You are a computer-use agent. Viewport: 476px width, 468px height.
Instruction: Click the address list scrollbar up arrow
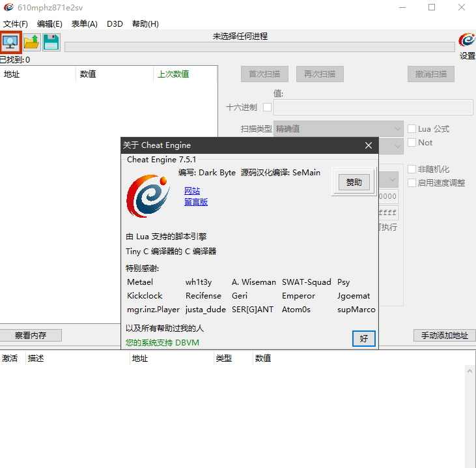pos(469,371)
